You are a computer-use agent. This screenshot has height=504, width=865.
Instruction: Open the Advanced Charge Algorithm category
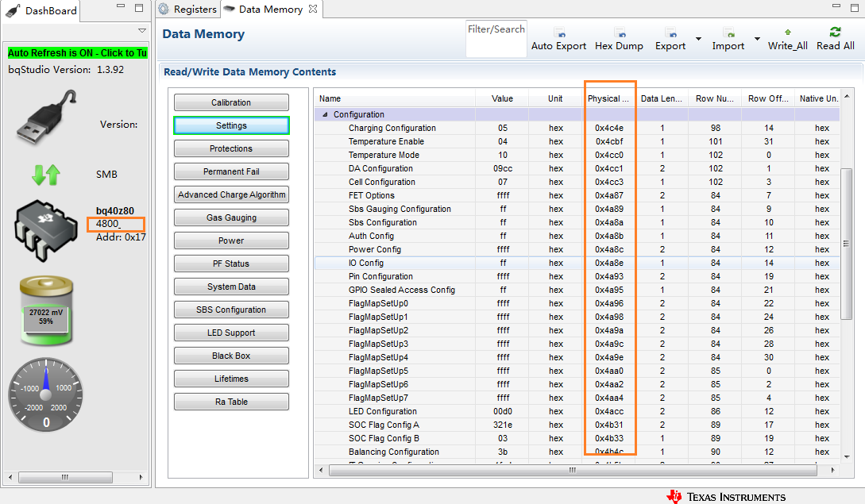(231, 194)
